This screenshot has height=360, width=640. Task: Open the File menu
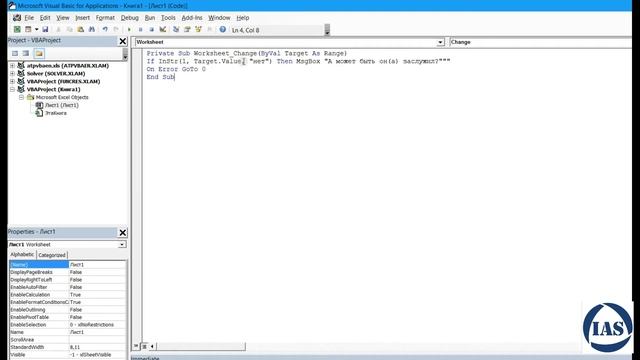[29, 18]
